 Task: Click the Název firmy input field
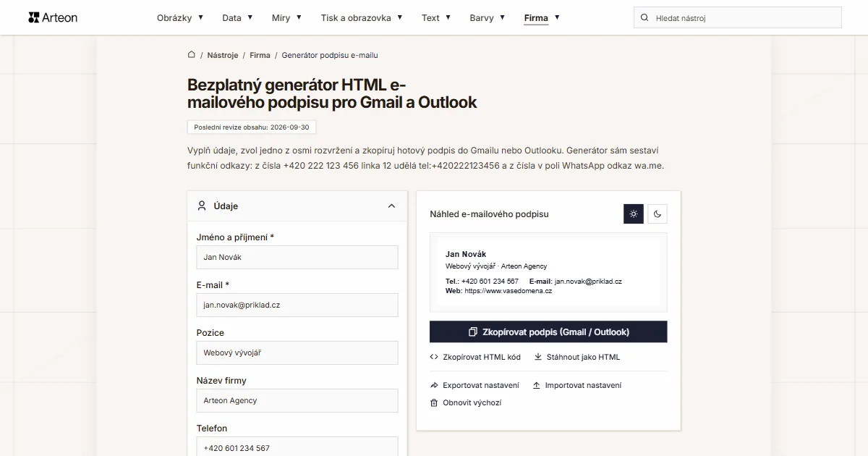coord(297,400)
